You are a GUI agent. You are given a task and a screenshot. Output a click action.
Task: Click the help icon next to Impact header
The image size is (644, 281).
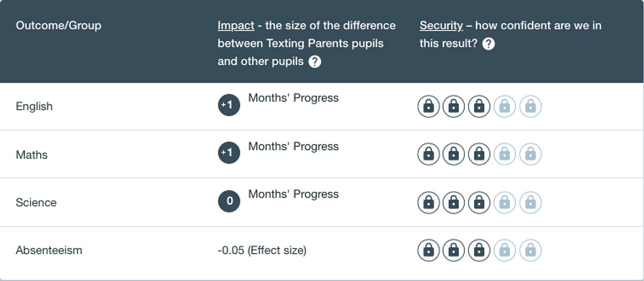[315, 62]
